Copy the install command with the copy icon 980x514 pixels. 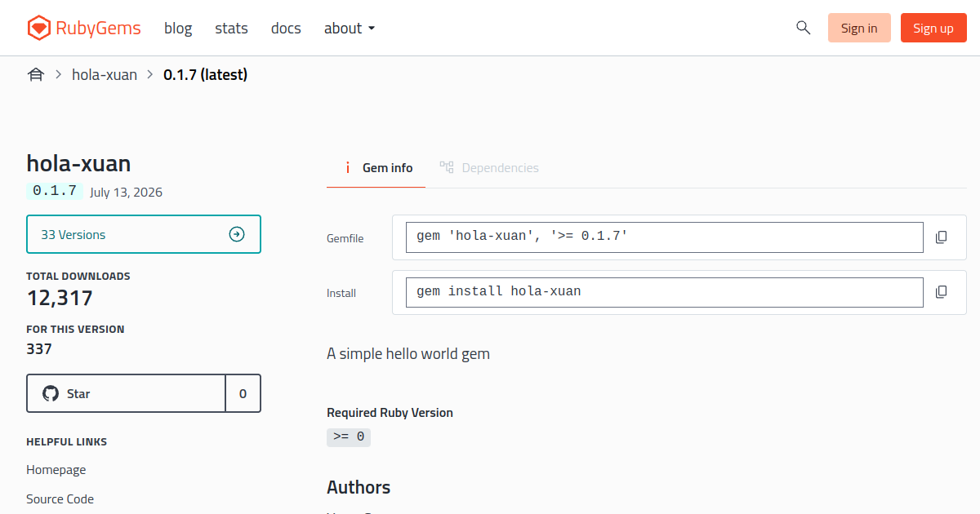point(941,292)
